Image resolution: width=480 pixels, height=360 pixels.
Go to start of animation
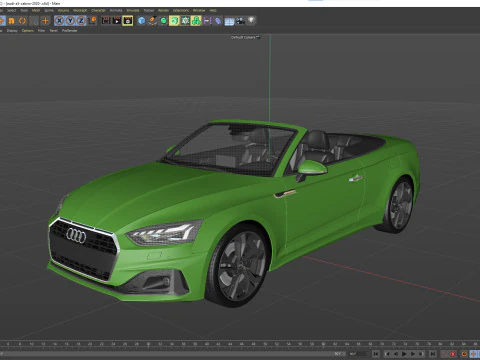point(376,354)
